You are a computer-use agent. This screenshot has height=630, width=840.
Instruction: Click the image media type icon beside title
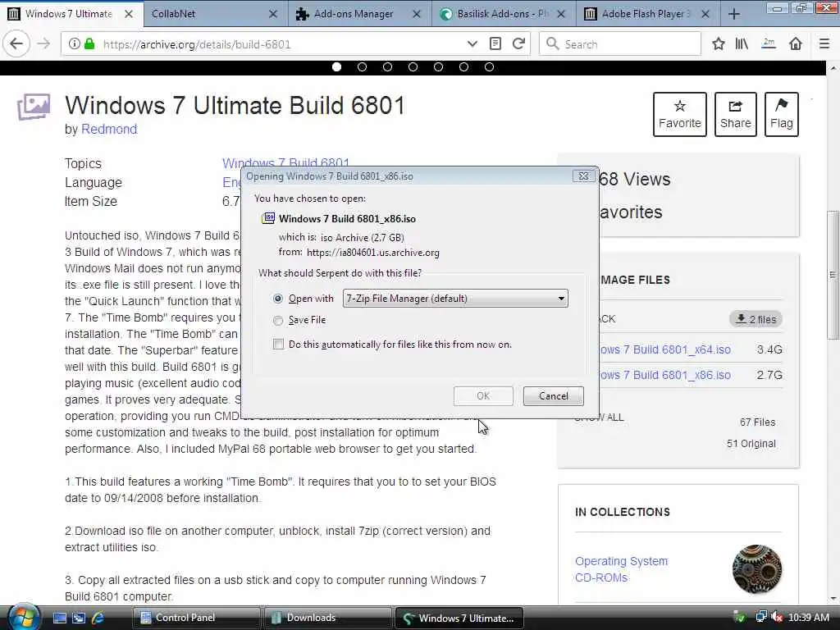pos(33,107)
